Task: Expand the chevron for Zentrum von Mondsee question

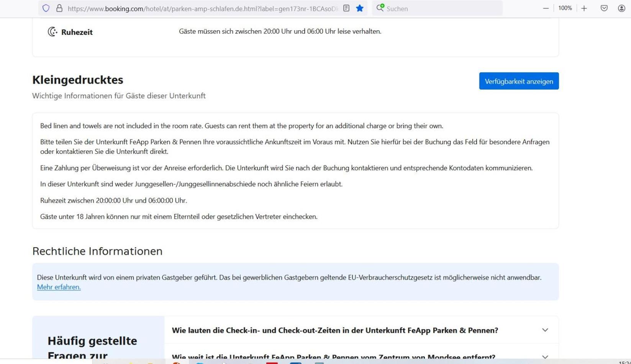Action: [545, 357]
